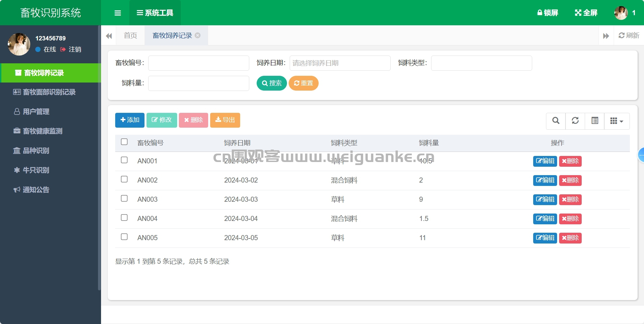This screenshot has width=644, height=324.
Task: Focus the 饲养日期 date input field
Action: click(340, 63)
